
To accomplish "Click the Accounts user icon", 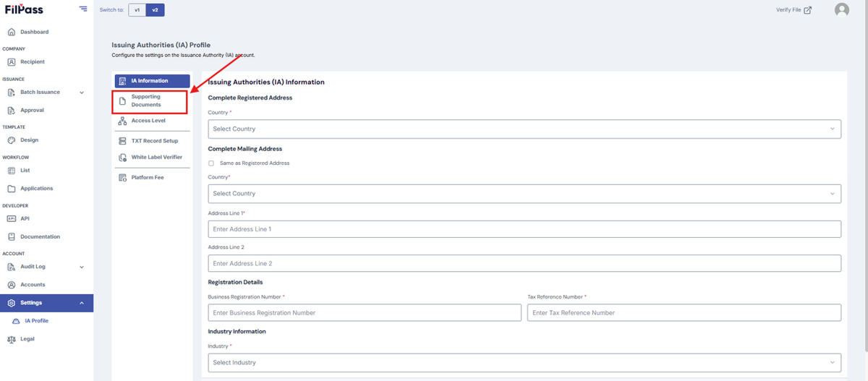I will (12, 285).
